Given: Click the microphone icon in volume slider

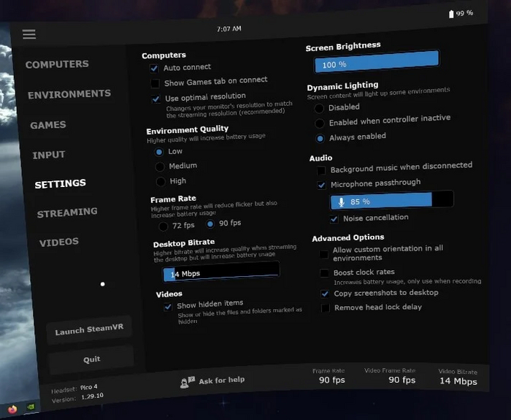Looking at the screenshot, I should pos(341,202).
